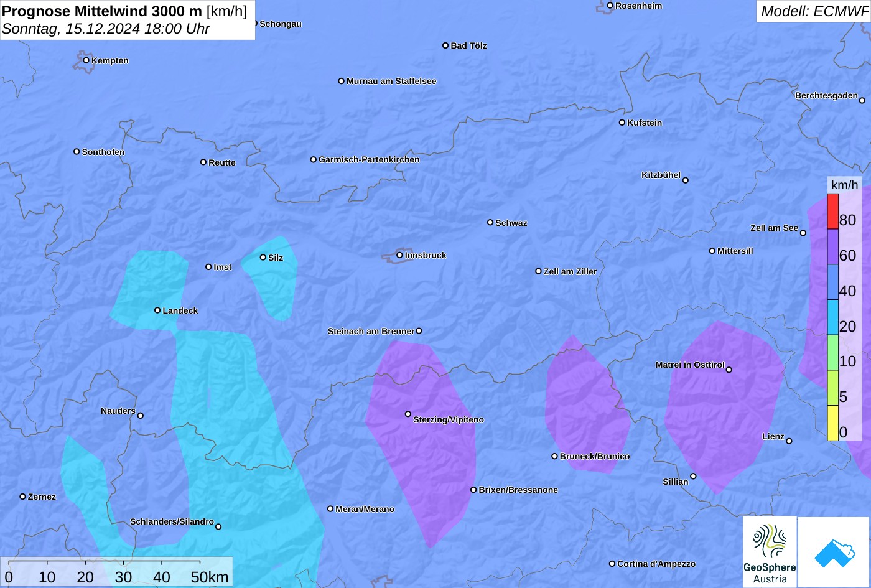Click the Sterzing/Vipiteno label
Viewport: 871px width, 588px height.
click(449, 419)
